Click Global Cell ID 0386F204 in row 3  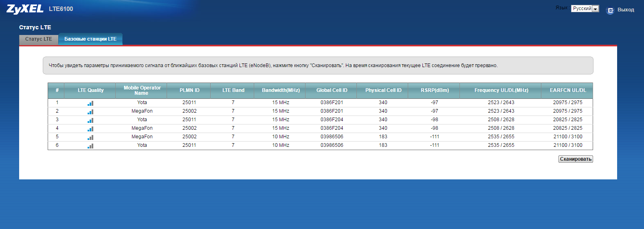[x=332, y=120]
